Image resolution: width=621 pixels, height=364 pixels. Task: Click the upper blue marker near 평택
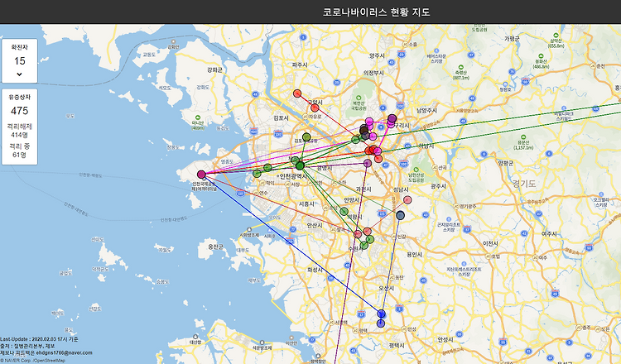pos(381,314)
